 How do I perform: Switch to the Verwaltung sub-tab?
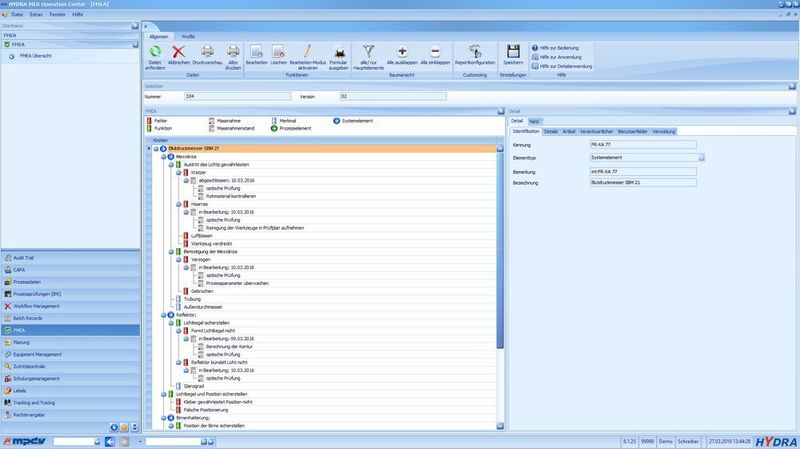664,132
